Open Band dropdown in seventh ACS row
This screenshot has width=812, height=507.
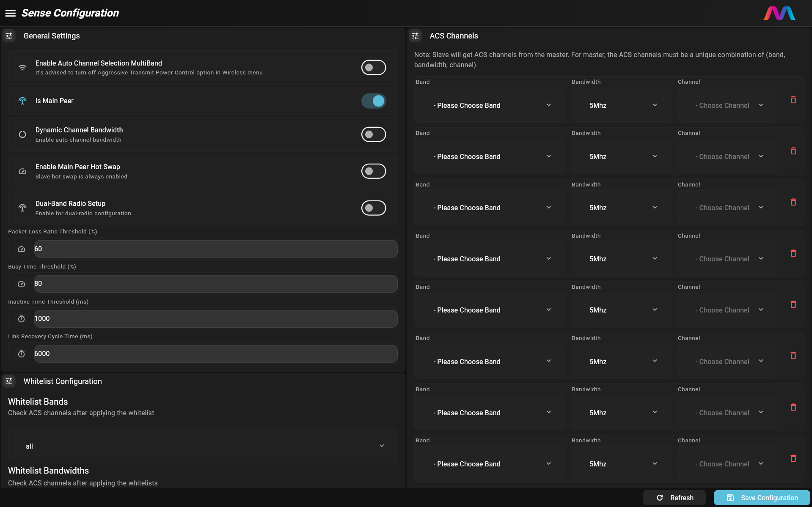point(490,413)
